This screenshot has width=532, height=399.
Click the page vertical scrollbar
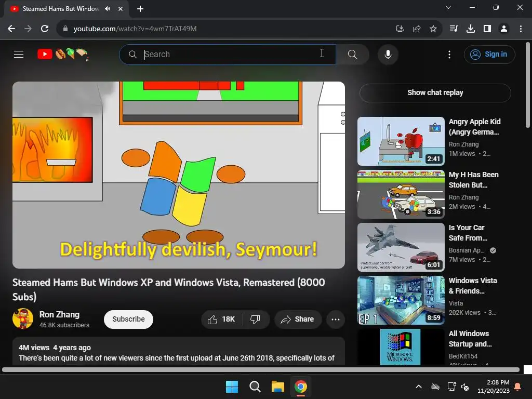[x=528, y=85]
